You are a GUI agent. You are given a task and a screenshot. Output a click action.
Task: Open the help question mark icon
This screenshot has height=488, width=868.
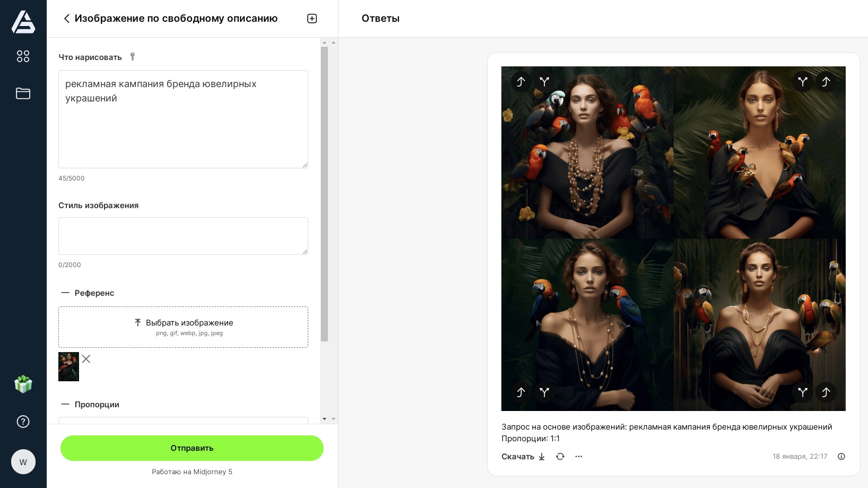coord(23,422)
